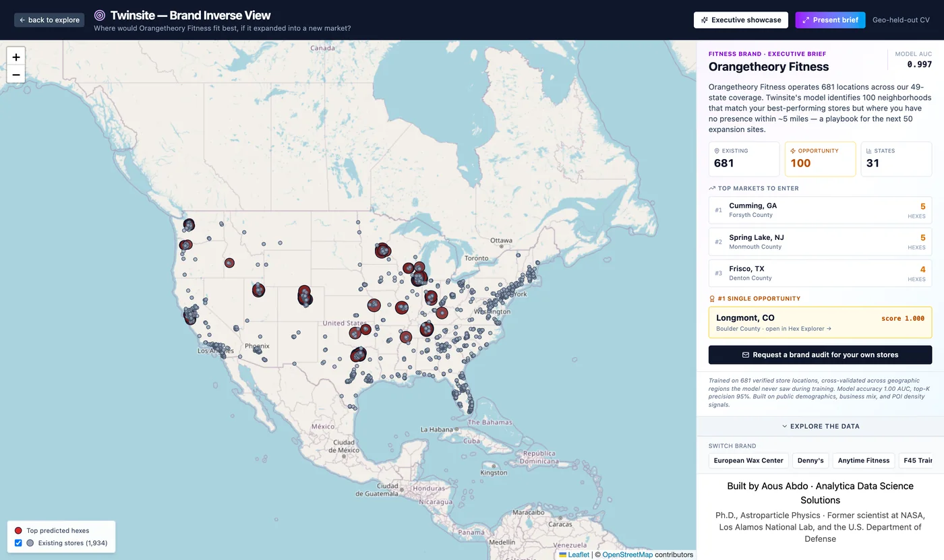Click the Switch Brand label
The width and height of the screenshot is (944, 560).
coord(732,446)
